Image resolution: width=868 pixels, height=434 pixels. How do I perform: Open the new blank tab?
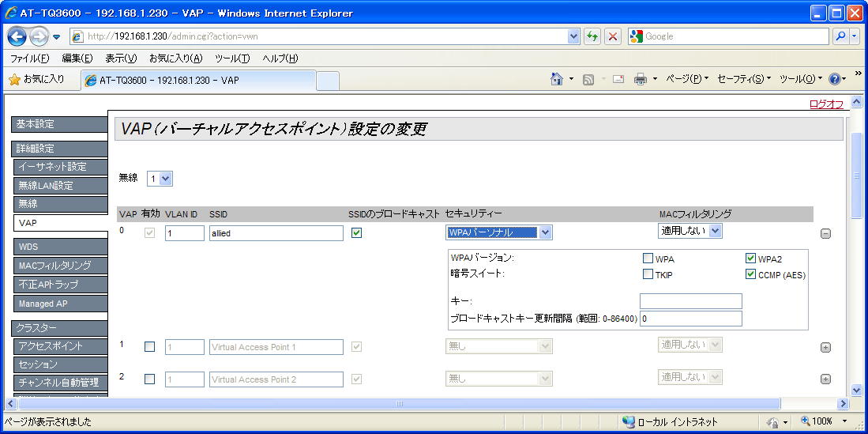pos(328,81)
